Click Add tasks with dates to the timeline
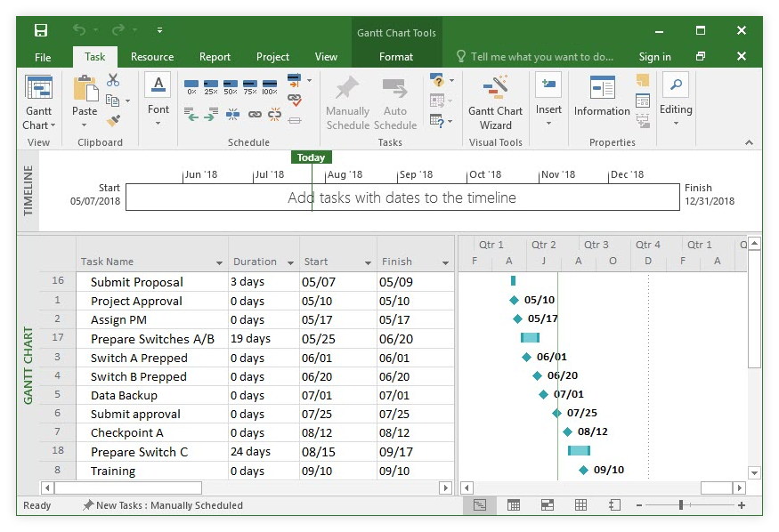 click(402, 197)
